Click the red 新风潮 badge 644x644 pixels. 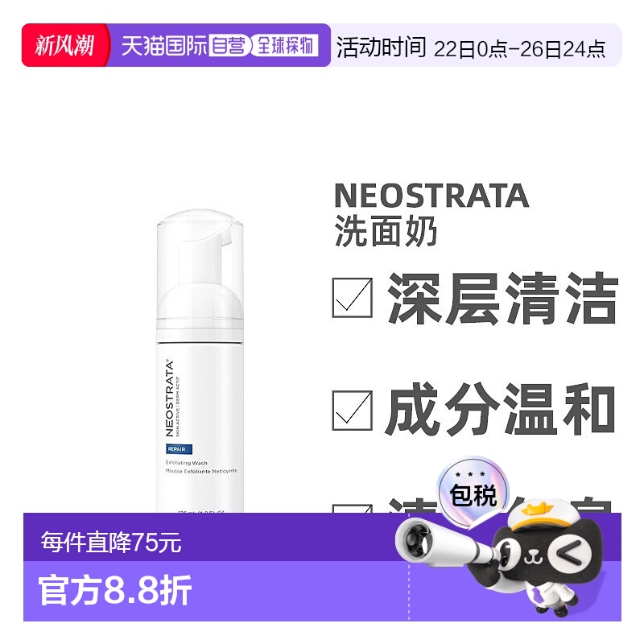click(x=65, y=45)
